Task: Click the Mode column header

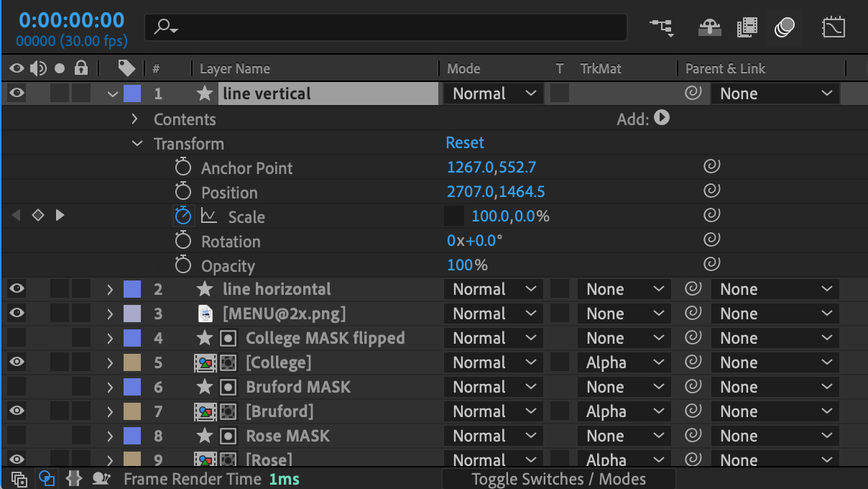Action: 463,69
